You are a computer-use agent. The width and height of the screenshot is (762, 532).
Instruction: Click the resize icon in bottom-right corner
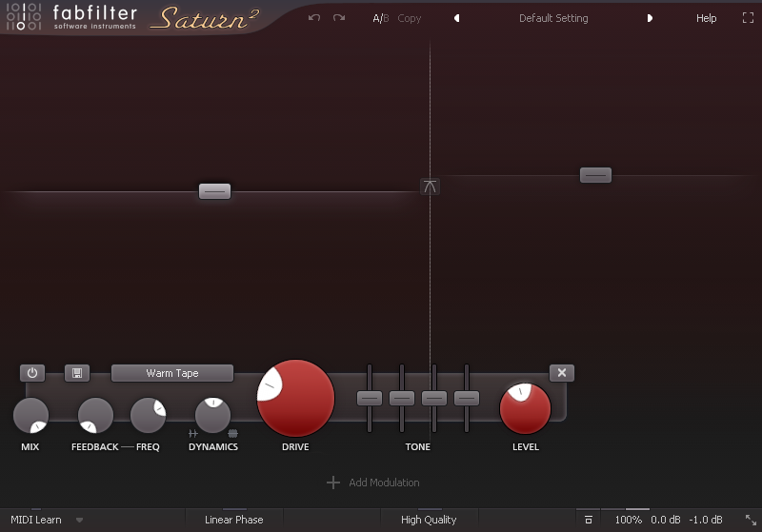pos(750,520)
